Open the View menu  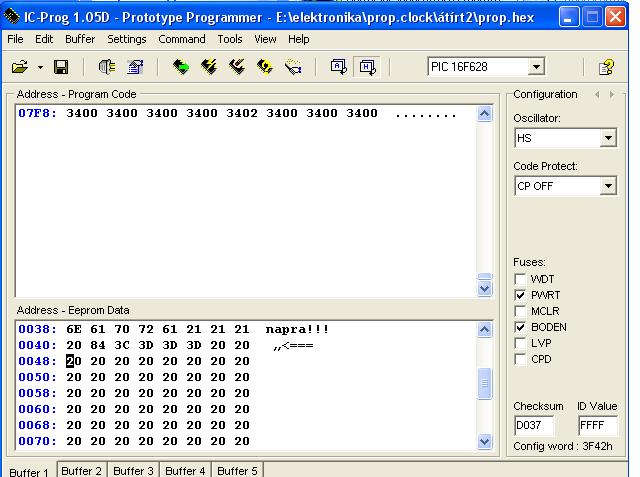click(x=265, y=39)
